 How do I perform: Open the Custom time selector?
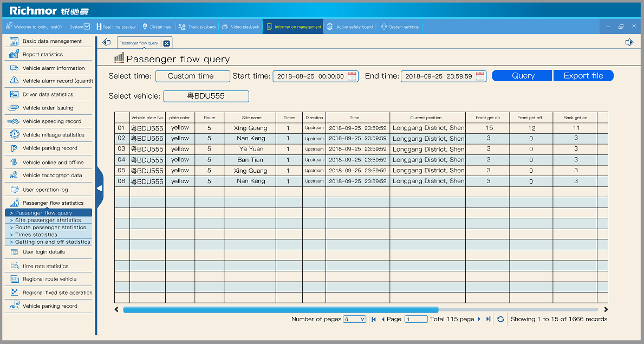click(x=192, y=76)
